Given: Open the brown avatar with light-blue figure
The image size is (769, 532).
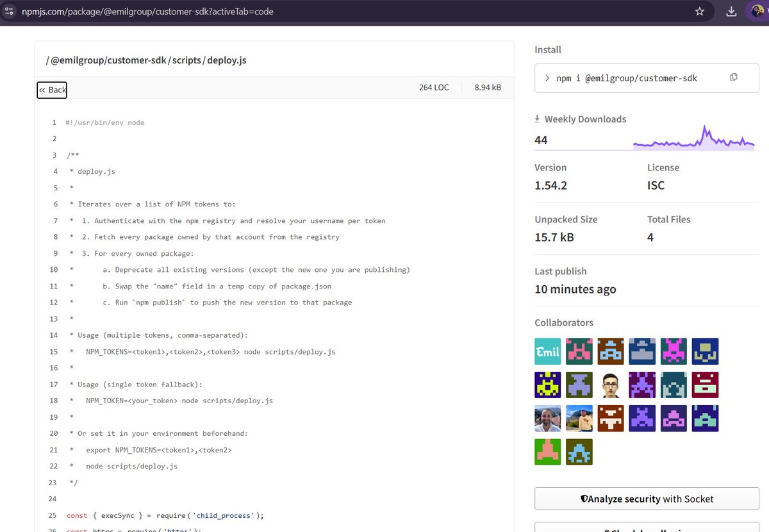Looking at the screenshot, I should (611, 351).
